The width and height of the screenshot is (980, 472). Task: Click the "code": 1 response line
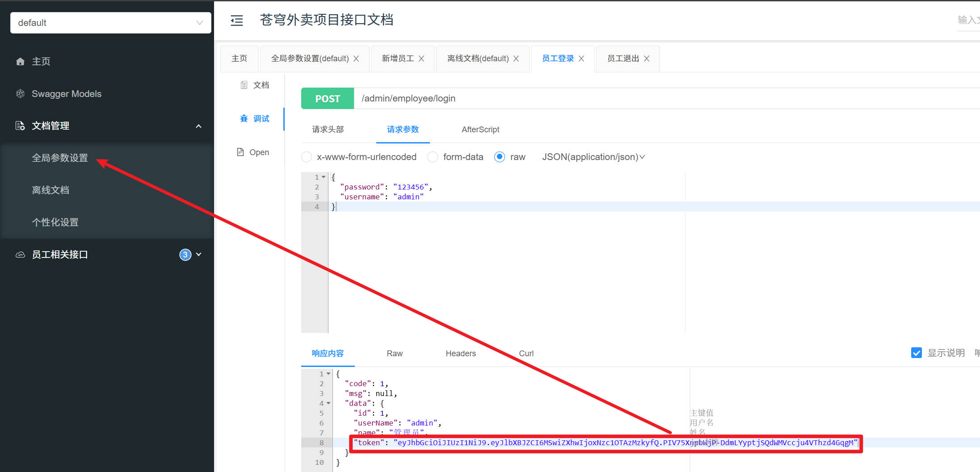coord(366,383)
